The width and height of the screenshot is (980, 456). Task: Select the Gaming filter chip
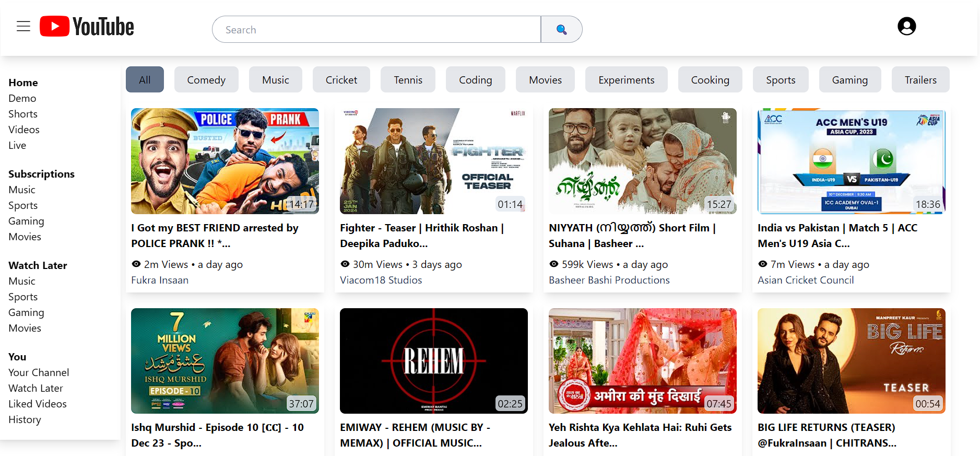(850, 79)
